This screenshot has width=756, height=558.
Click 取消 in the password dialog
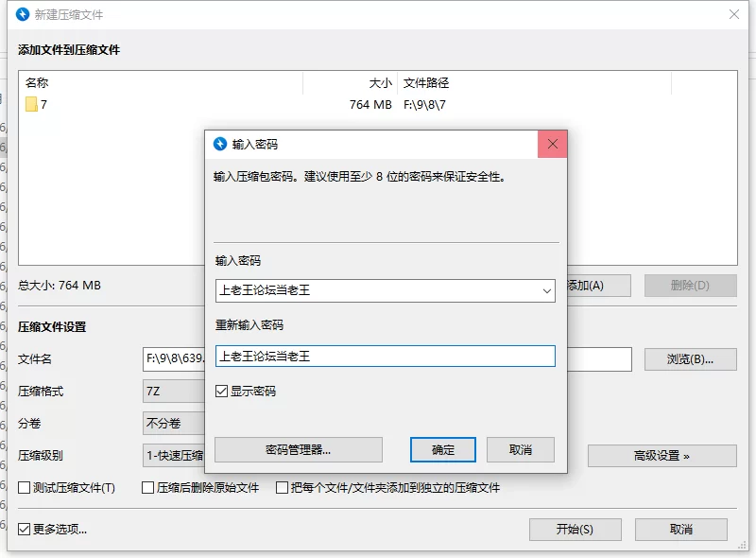tap(521, 450)
